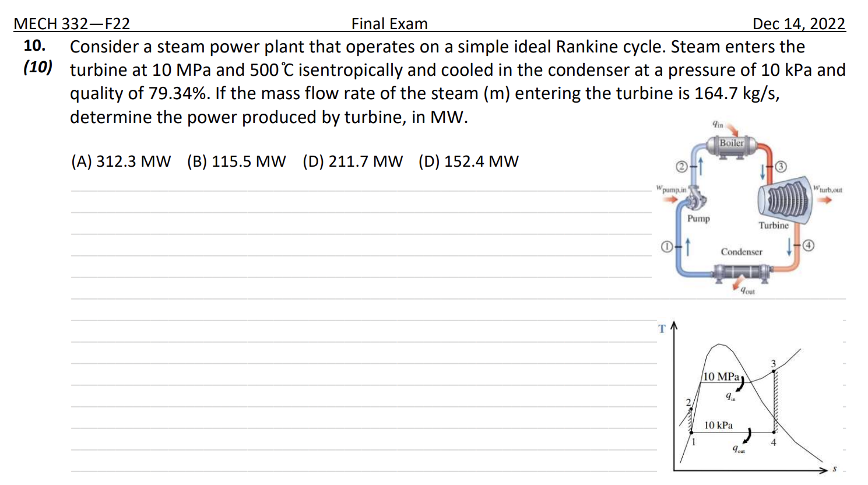The width and height of the screenshot is (868, 485).
Task: Click the circled state 2 marker above pump
Action: pyautogui.click(x=681, y=167)
